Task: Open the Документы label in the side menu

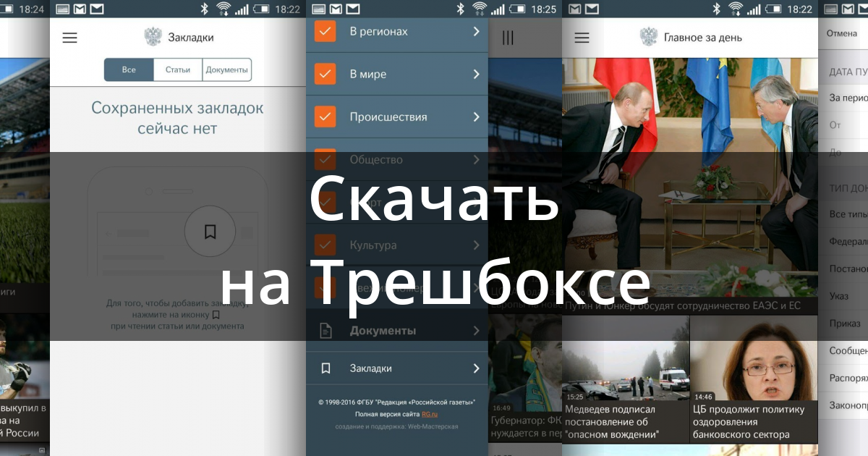Action: (383, 331)
